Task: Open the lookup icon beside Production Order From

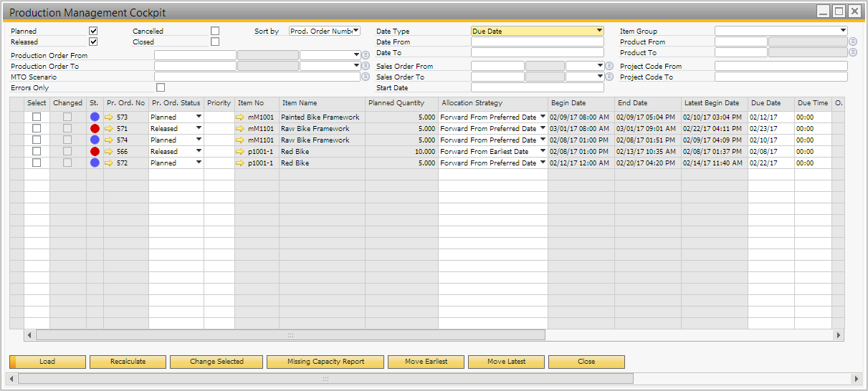Action: (366, 55)
